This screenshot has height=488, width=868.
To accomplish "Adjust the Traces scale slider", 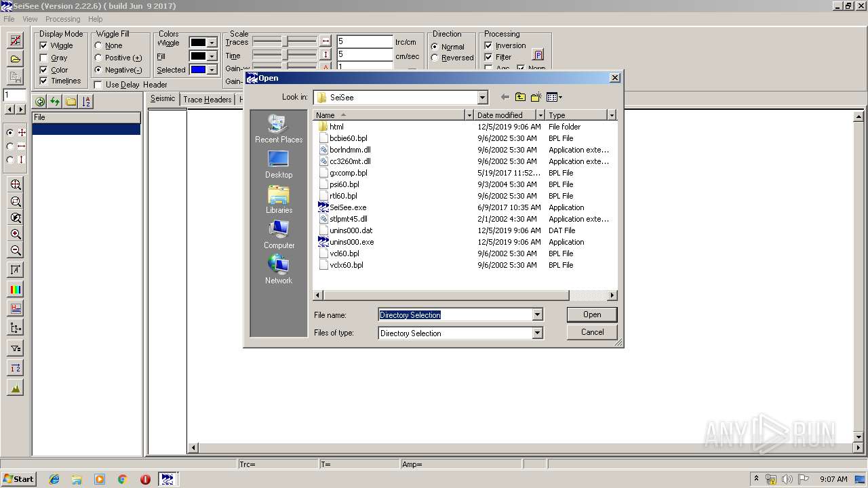I will (x=285, y=41).
